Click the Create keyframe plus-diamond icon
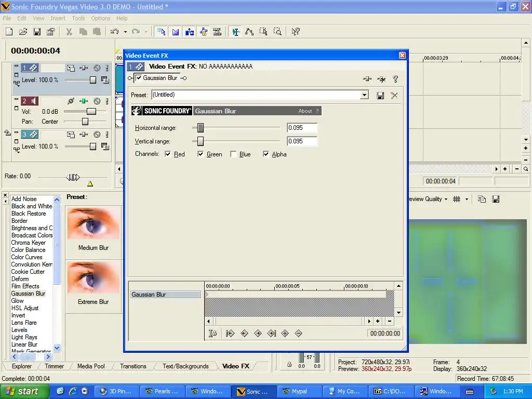This screenshot has height=399, width=532. (x=285, y=333)
